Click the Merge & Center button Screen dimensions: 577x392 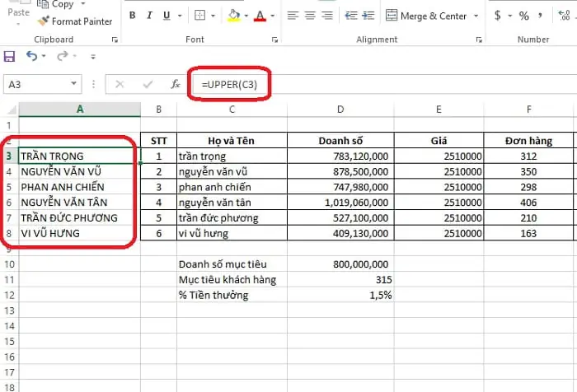426,16
